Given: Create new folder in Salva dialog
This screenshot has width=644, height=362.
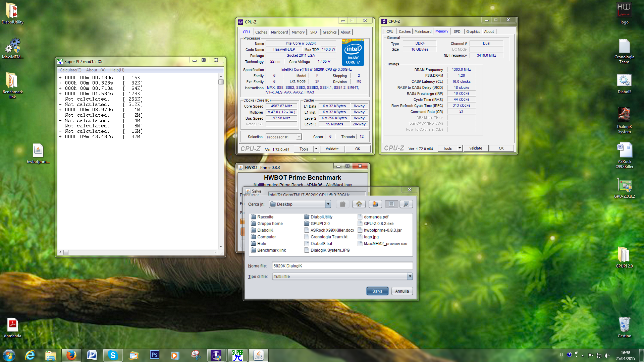Looking at the screenshot, I should point(375,204).
